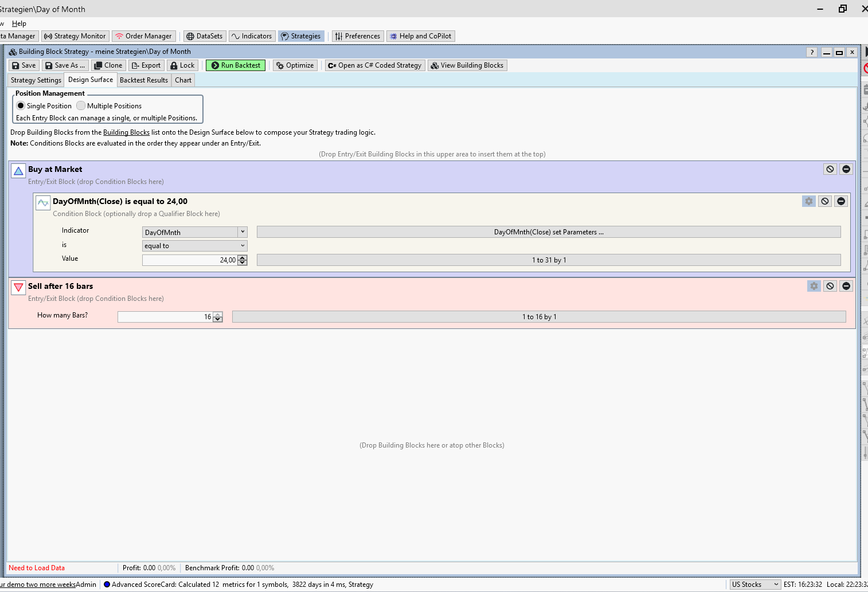
Task: Disable the Buy at Market block
Action: [830, 169]
